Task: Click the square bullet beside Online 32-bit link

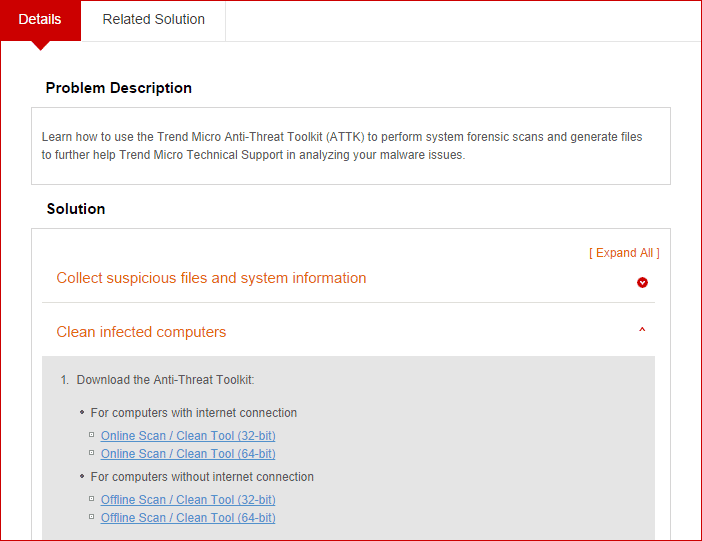Action: (x=92, y=434)
